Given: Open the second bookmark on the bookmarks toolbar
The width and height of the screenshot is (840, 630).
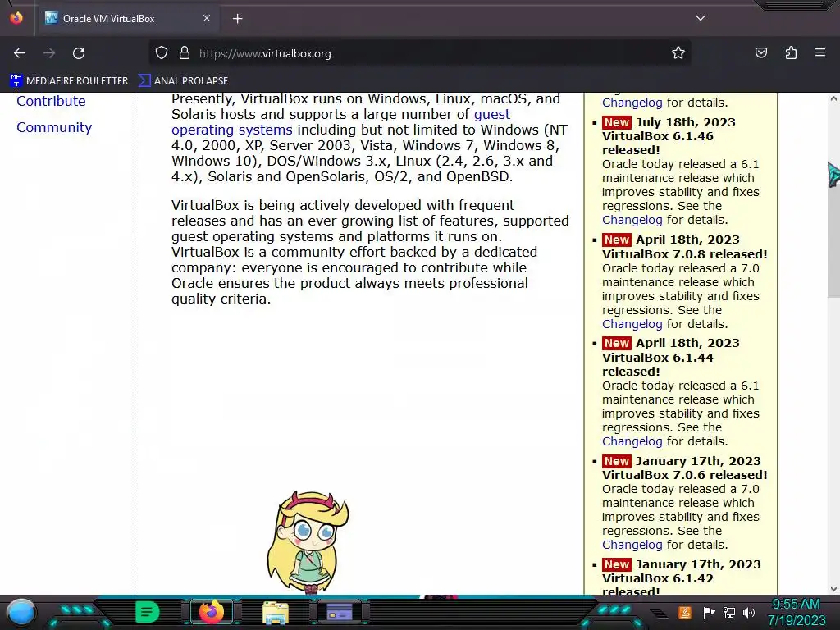Looking at the screenshot, I should tap(183, 81).
